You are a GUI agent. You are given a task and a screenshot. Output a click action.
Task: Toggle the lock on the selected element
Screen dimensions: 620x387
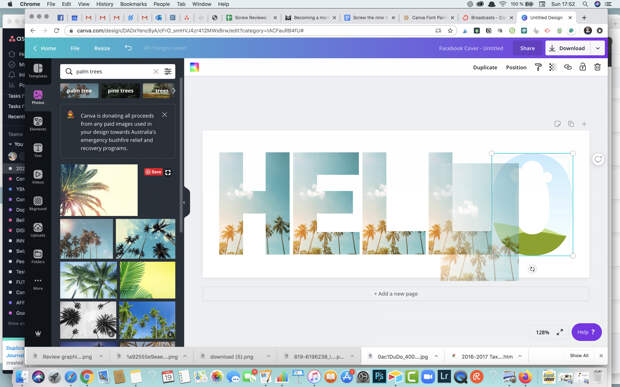[x=582, y=67]
